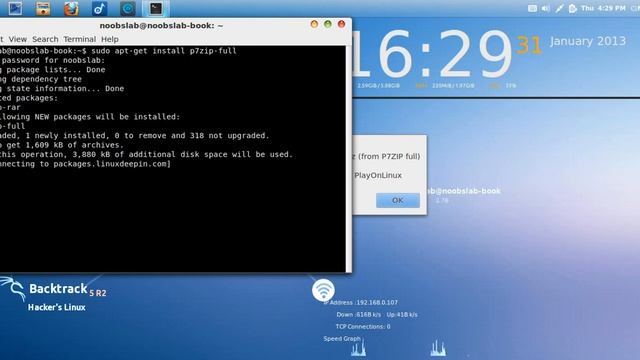
Task: Open the volume control in system tray
Action: coord(545,8)
